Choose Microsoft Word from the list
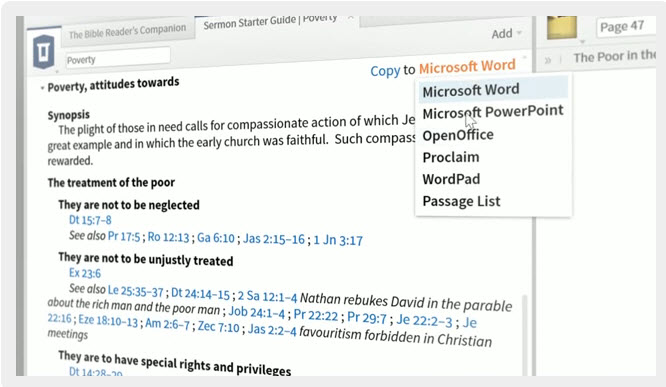Viewport: 666px width, 387px height. (x=493, y=90)
